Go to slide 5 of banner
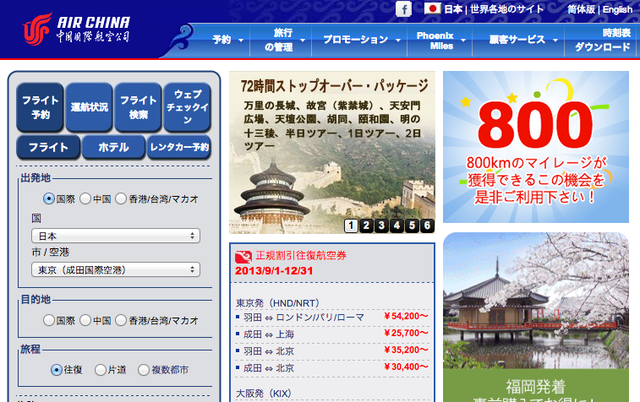Image resolution: width=640 pixels, height=402 pixels. coord(412,225)
